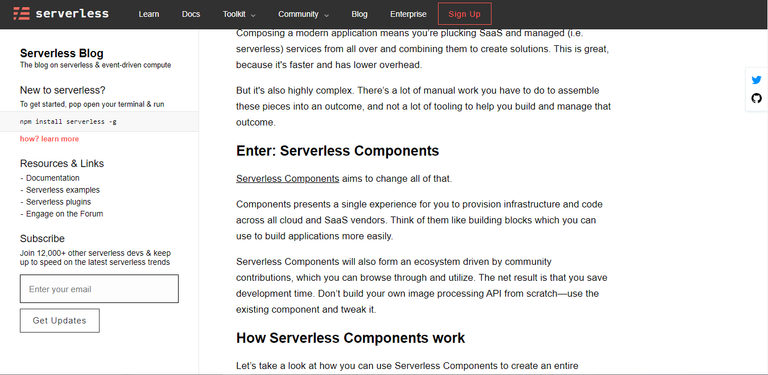Open the Learn menu item
Image resolution: width=768 pixels, height=375 pixels.
(148, 14)
